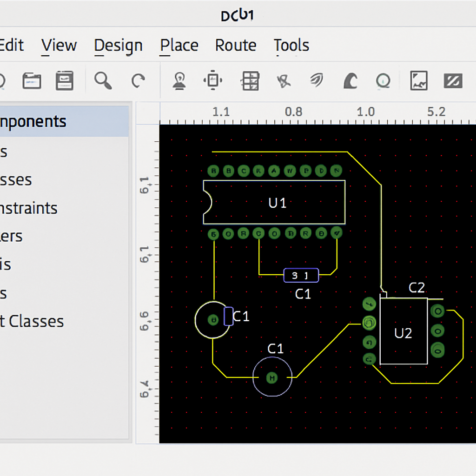Click the open folder toolbar icon

point(32,81)
